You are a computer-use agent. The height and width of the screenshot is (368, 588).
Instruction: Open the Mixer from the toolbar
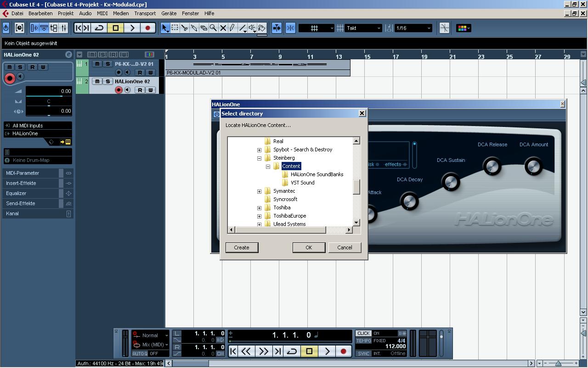pos(64,28)
